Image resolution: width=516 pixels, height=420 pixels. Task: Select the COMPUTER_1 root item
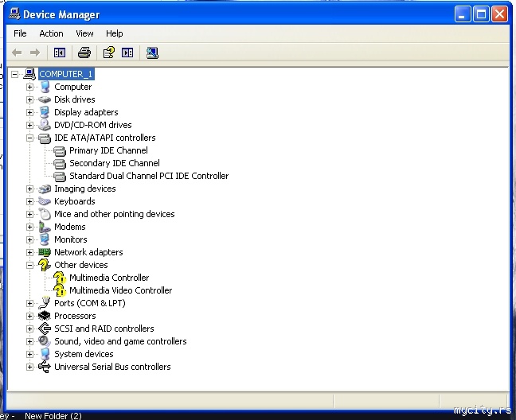(66, 74)
